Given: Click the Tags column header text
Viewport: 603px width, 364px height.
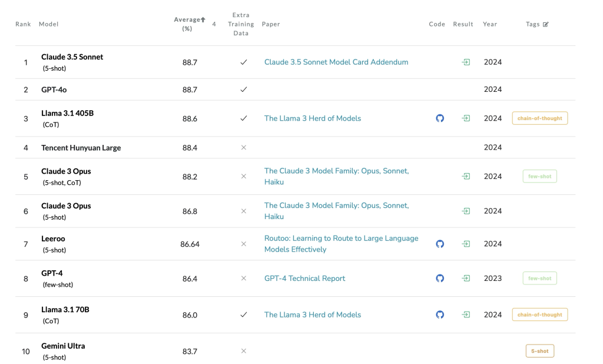Looking at the screenshot, I should (x=532, y=24).
